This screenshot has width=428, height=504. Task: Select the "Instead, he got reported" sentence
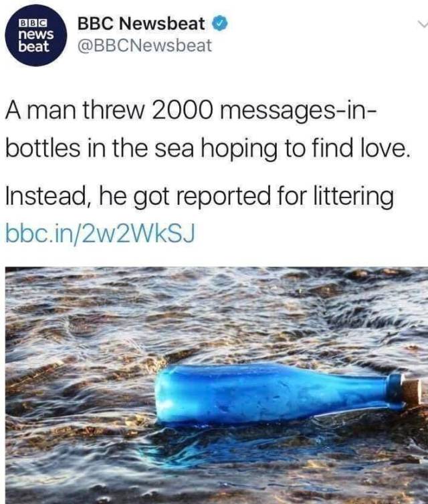pyautogui.click(x=199, y=197)
